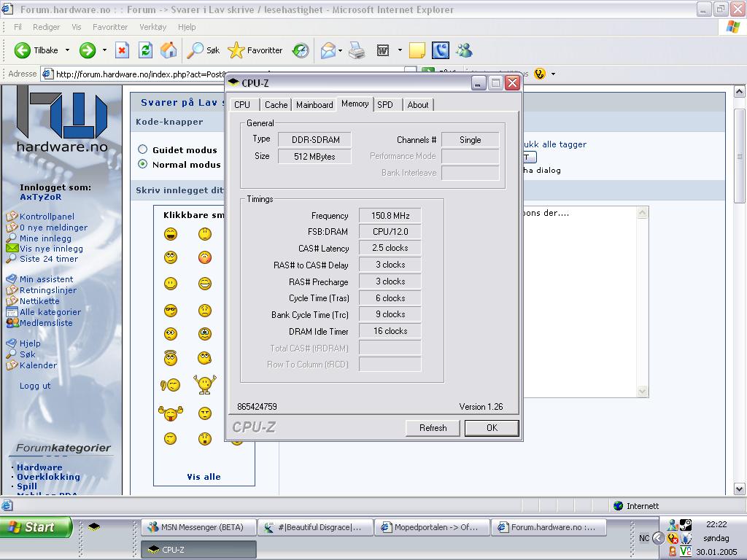The width and height of the screenshot is (747, 560).
Task: Insert the arms-raised cheering smiley
Action: click(204, 384)
